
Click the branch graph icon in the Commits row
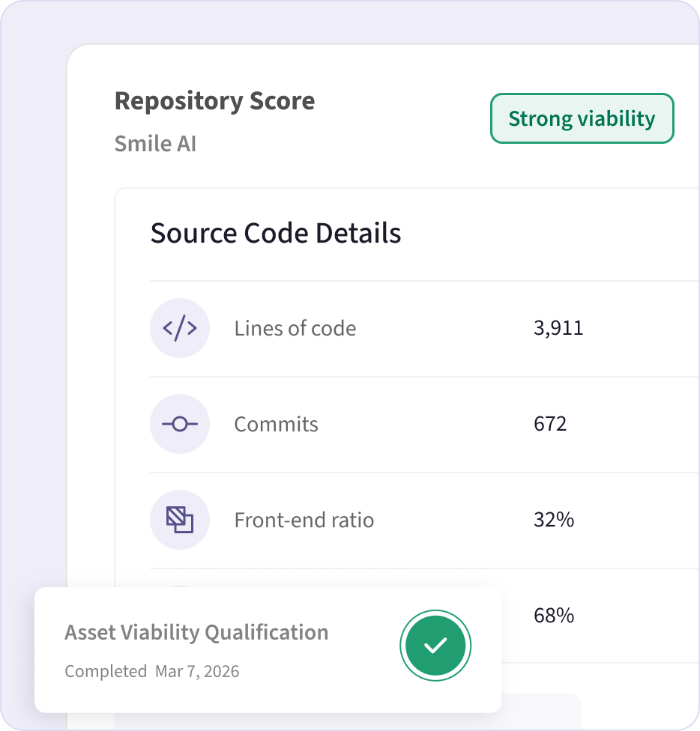click(x=180, y=424)
